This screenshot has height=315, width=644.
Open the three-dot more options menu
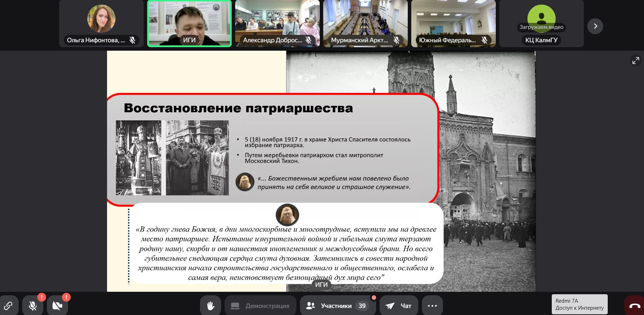(432, 305)
